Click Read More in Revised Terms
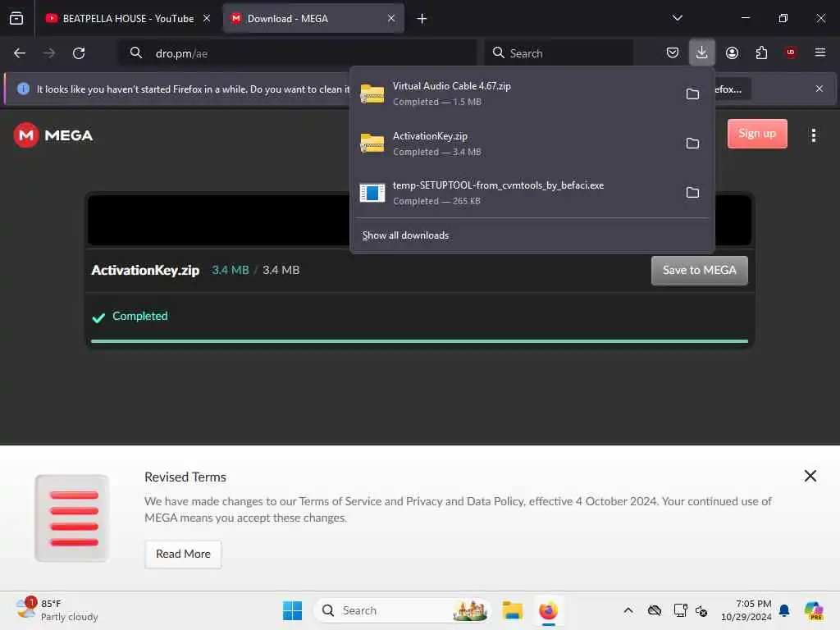This screenshot has height=630, width=840. 183,554
